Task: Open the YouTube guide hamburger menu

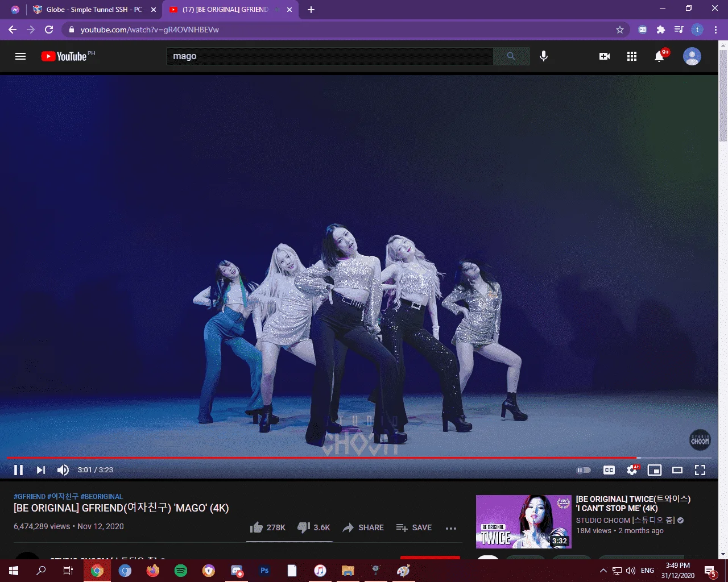Action: [20, 56]
